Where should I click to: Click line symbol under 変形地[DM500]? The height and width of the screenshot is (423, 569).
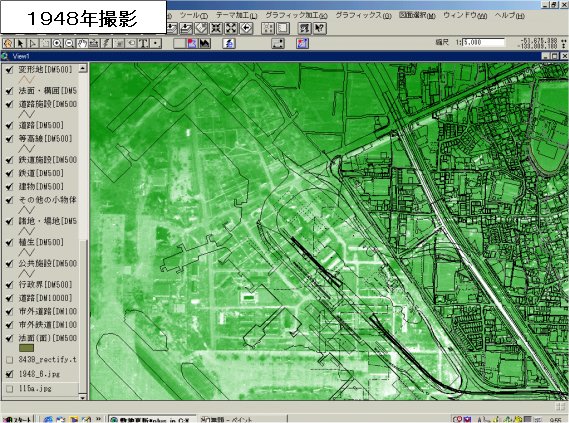[26, 79]
